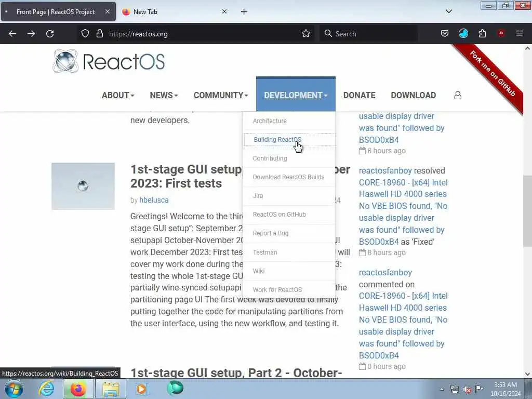
Task: Open reactosfanboy link beside 'resolved'
Action: click(x=385, y=170)
